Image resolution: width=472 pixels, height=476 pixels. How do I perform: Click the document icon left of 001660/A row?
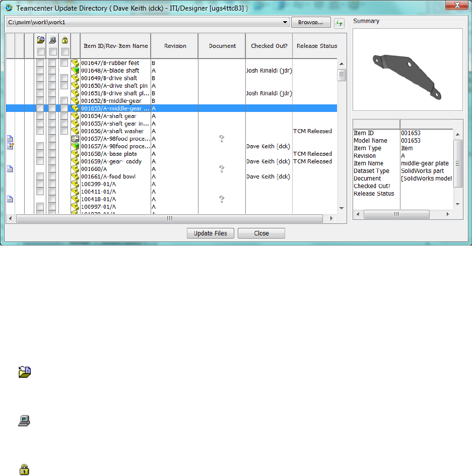[x=10, y=169]
